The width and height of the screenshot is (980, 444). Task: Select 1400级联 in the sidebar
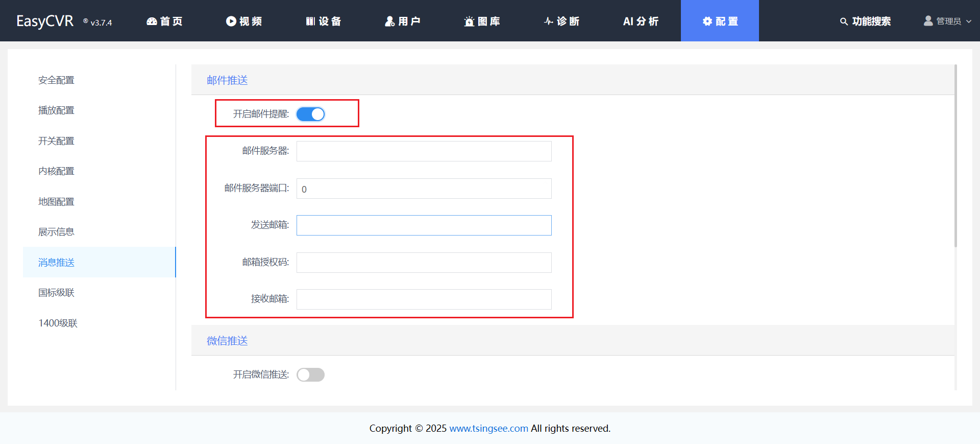(x=58, y=323)
